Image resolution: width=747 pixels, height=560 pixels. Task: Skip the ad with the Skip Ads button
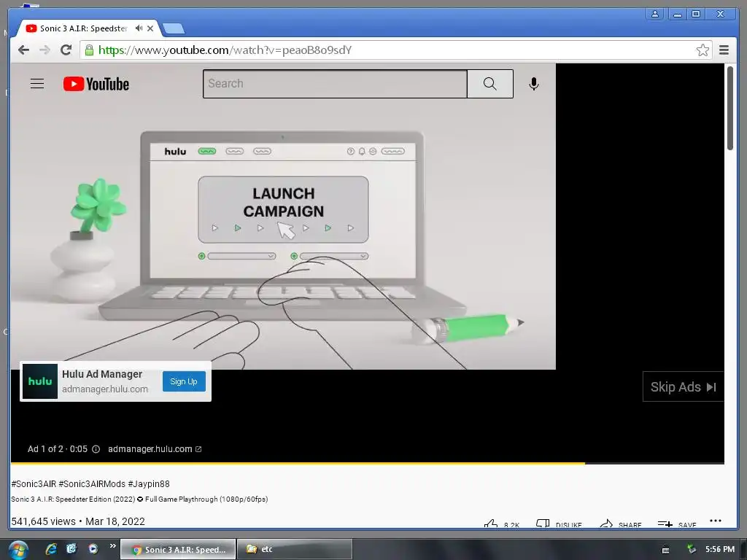(683, 386)
